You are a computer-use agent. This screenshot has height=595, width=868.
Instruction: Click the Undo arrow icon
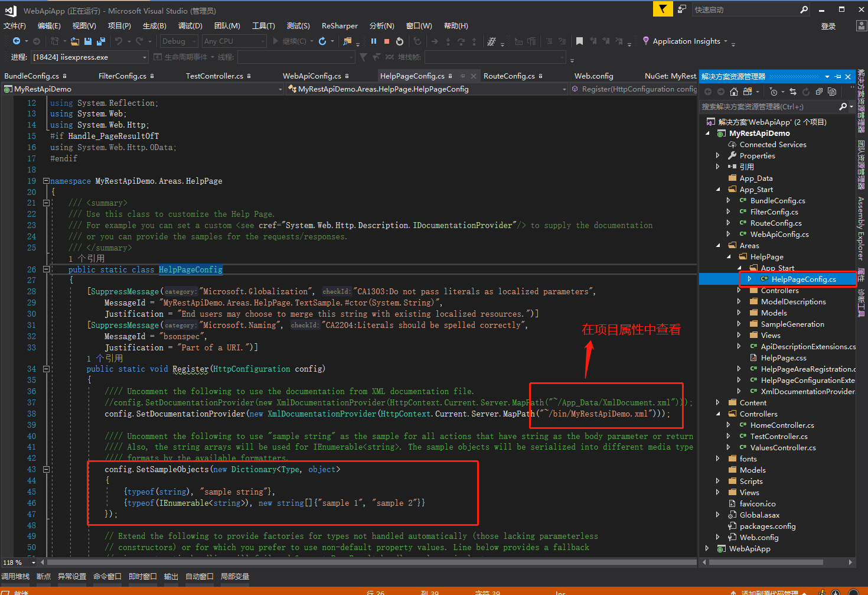tap(119, 41)
